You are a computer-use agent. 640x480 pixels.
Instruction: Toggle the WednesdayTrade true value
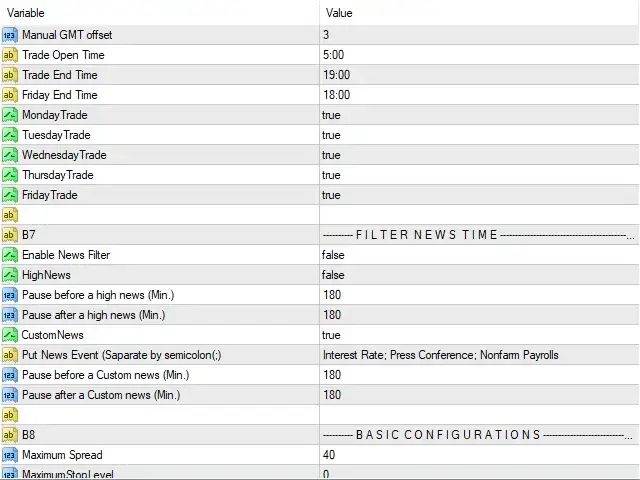tap(480, 155)
